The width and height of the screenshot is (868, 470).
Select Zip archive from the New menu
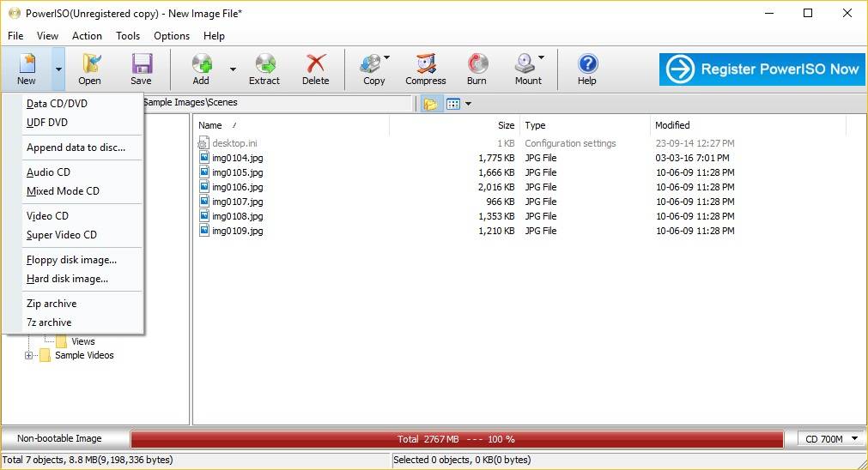click(52, 304)
